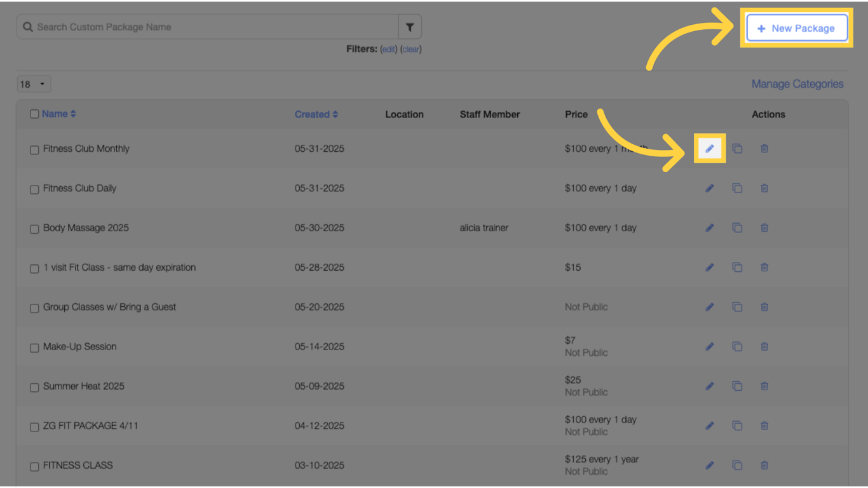Sort packages by Name column

pyautogui.click(x=56, y=114)
